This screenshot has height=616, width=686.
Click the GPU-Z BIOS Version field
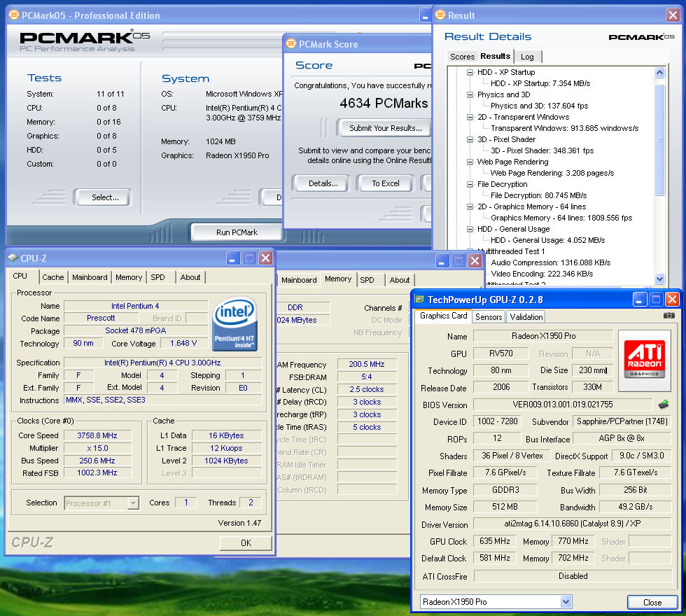coord(563,405)
